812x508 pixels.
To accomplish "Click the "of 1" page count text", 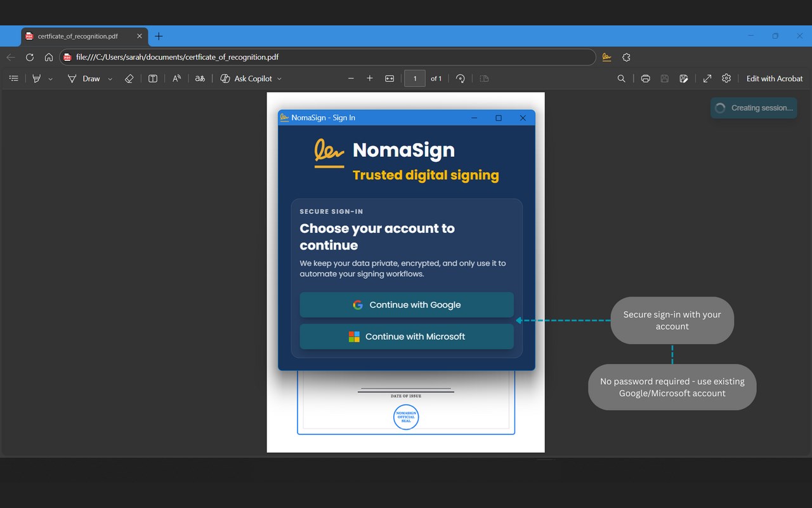I will click(436, 79).
